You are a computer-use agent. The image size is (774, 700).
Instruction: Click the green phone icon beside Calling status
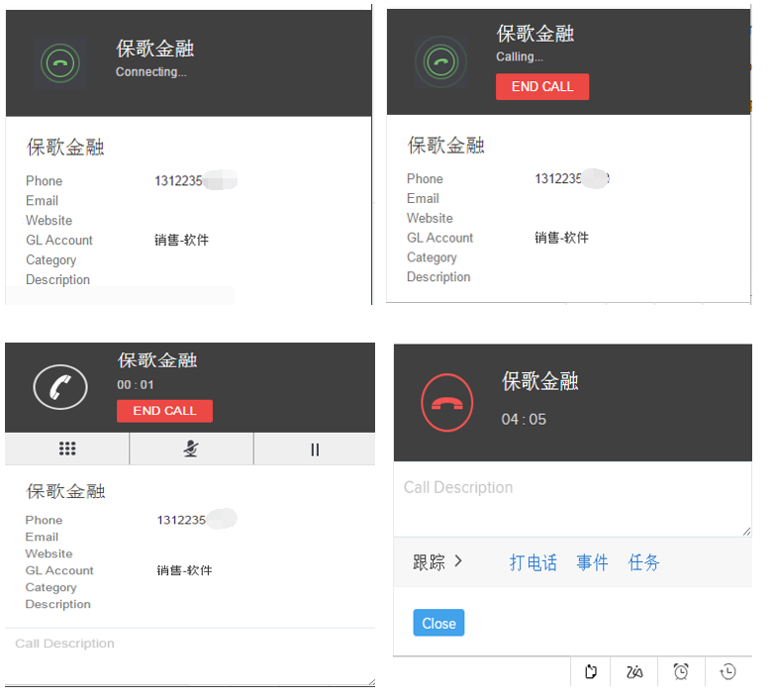(440, 62)
